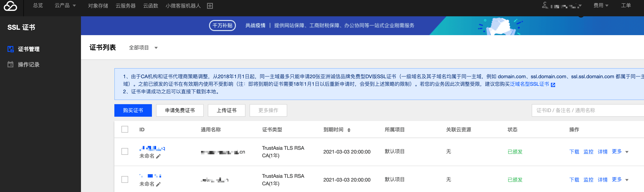Open 对象存储 from top navigation
The image size is (644, 192).
(98, 6)
